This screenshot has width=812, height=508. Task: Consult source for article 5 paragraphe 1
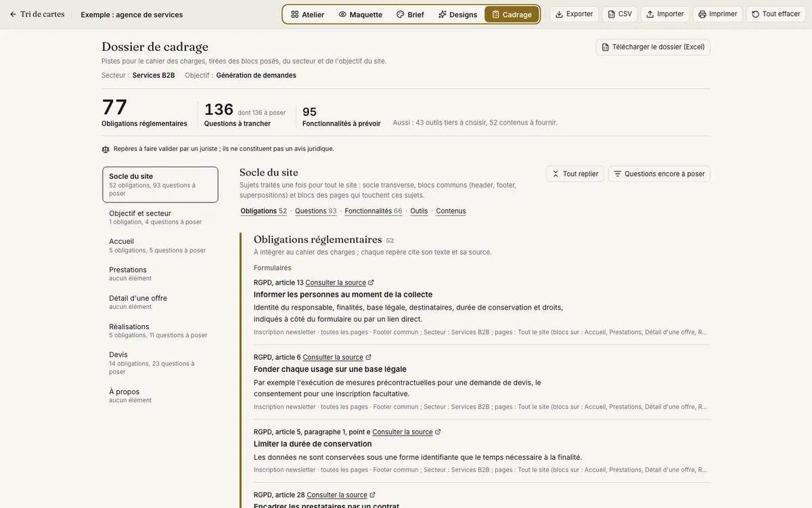[403, 432]
